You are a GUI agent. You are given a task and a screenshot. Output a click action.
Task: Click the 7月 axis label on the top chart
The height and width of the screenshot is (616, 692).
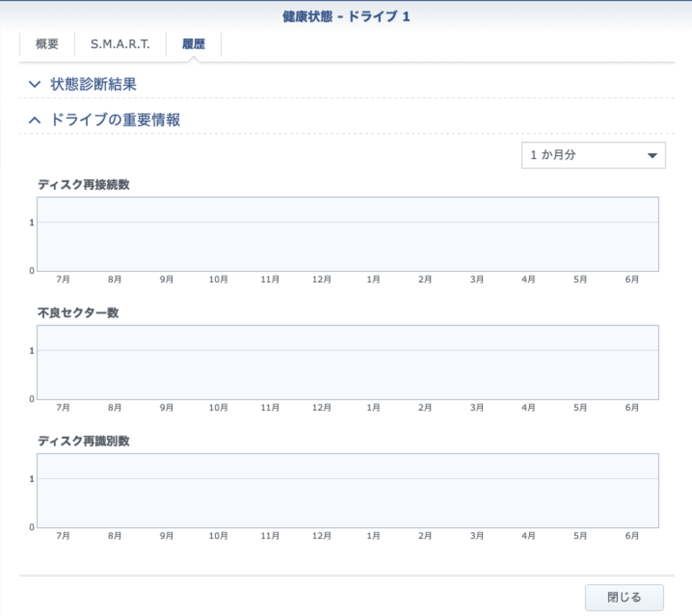coord(64,279)
